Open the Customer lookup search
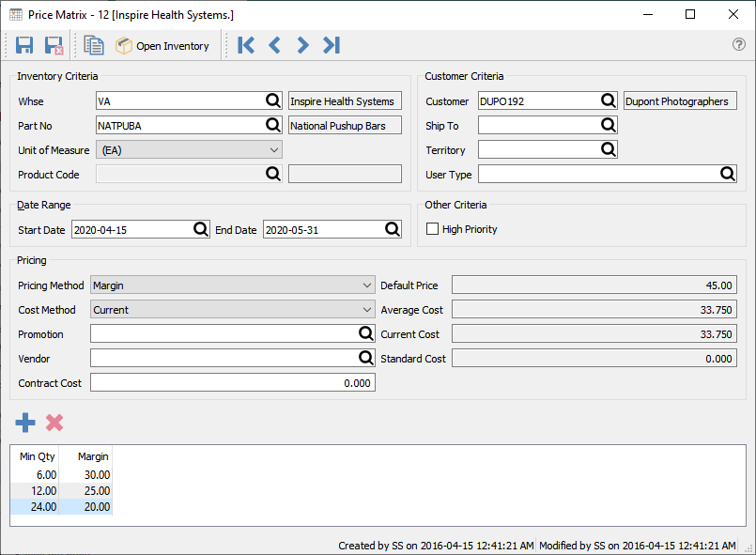The width and height of the screenshot is (756, 555). pos(608,100)
